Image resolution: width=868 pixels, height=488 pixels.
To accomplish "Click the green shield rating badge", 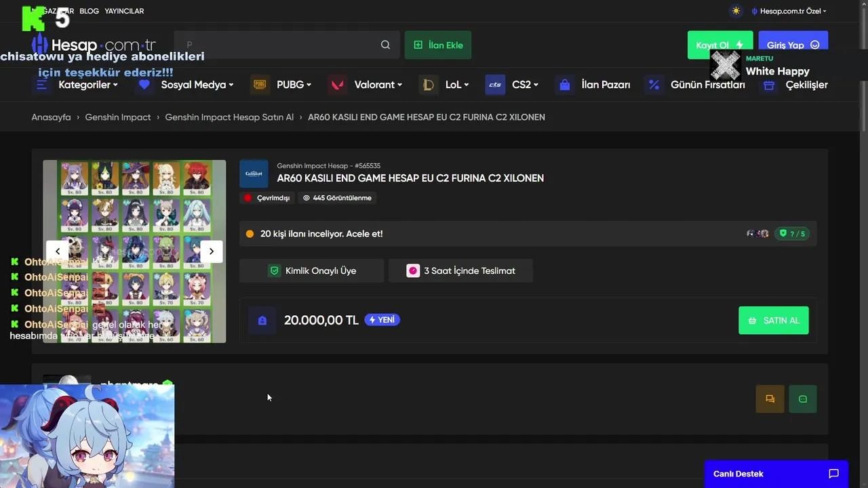I will tap(792, 234).
